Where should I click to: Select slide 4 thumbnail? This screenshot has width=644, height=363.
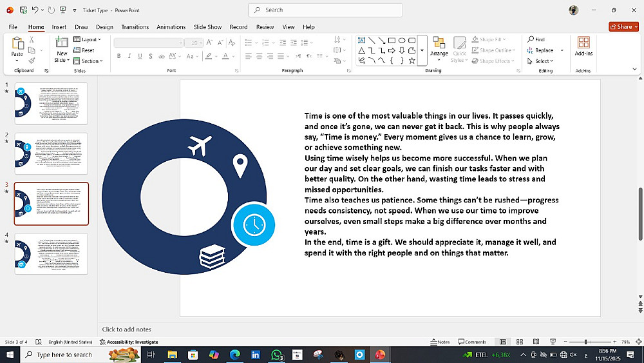52,253
